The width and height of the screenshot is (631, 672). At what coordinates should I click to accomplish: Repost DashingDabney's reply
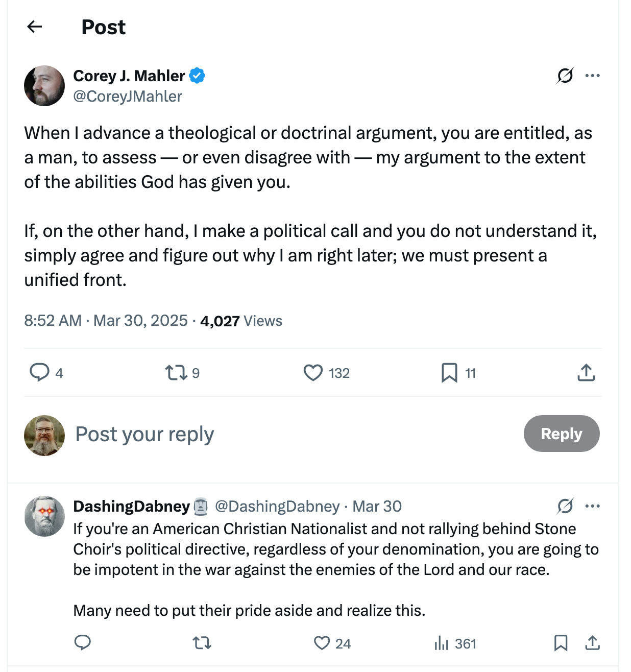pos(202,643)
